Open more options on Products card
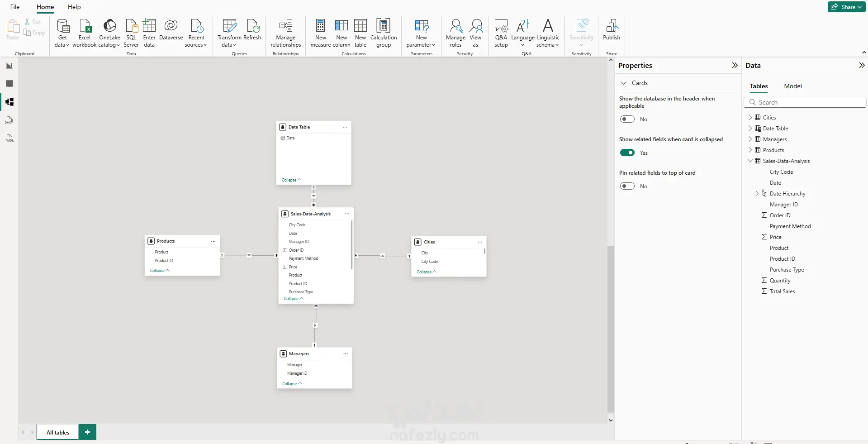868x444 pixels. (x=213, y=241)
